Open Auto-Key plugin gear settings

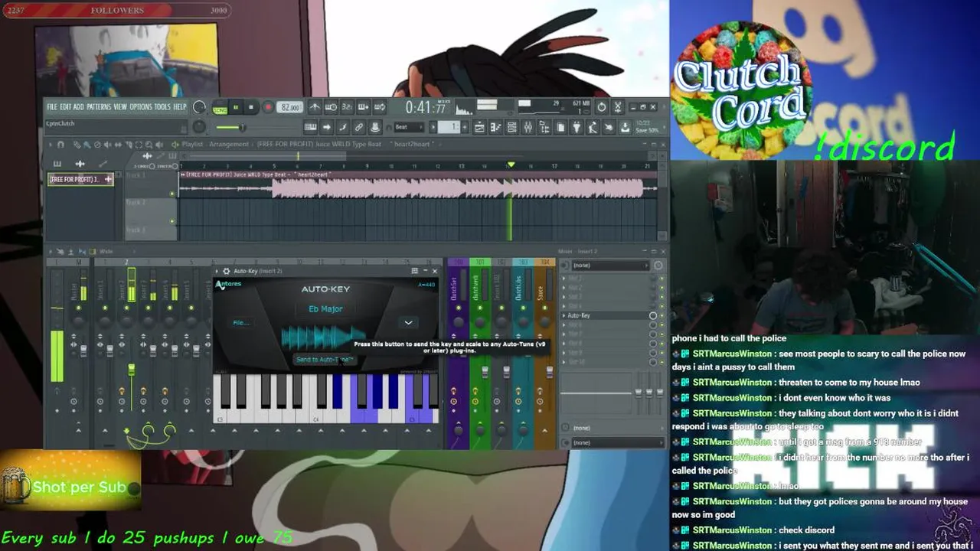coord(227,271)
